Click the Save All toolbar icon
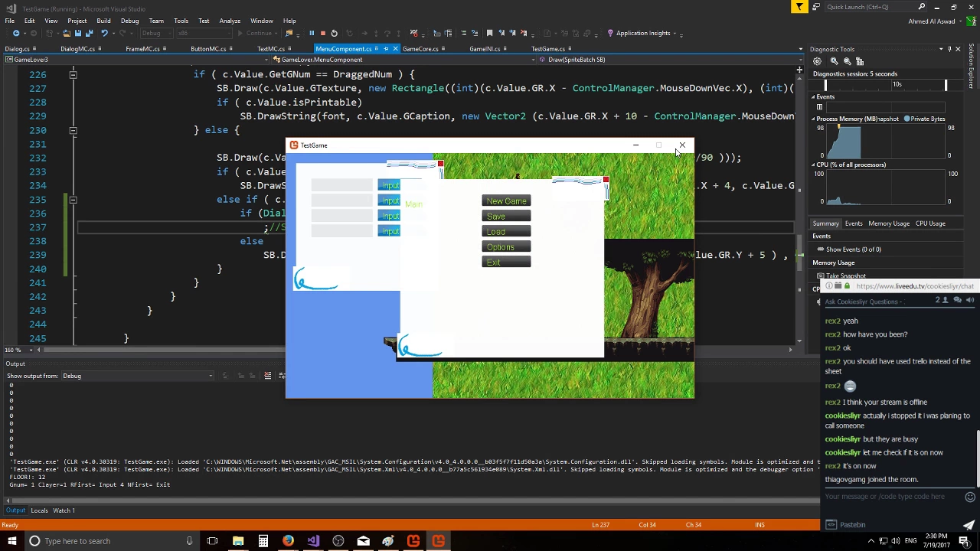This screenshot has height=551, width=980. 89,33
